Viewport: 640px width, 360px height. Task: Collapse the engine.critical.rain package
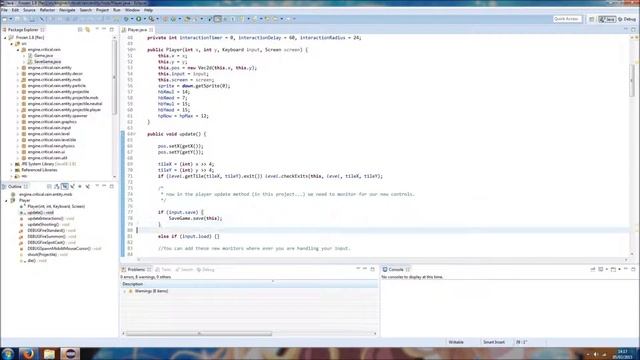(18, 49)
